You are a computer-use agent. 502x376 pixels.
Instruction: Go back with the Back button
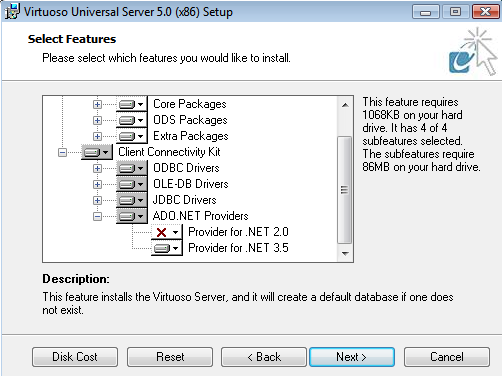264,357
